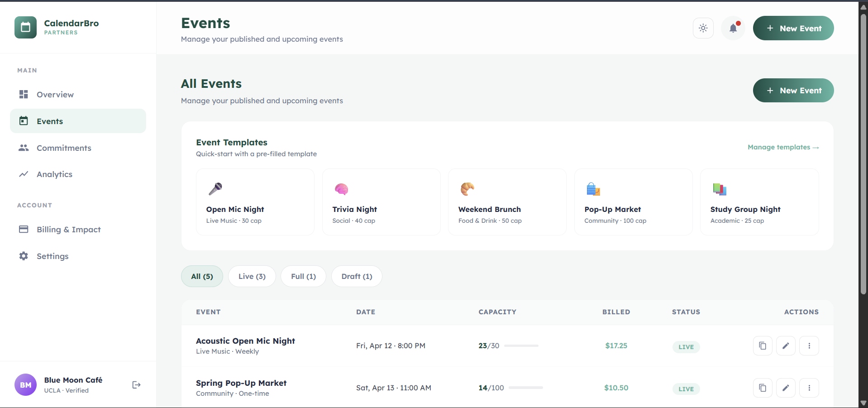Click the New Event button

(x=793, y=28)
